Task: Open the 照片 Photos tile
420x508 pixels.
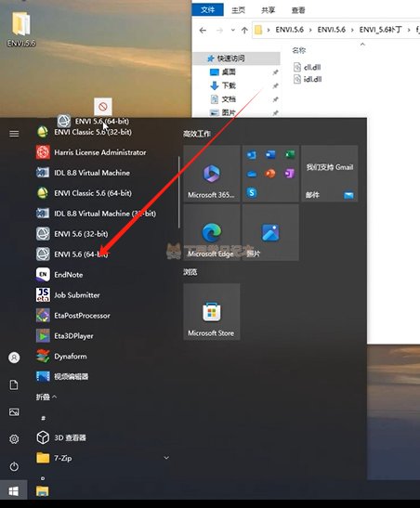Action: [270, 232]
